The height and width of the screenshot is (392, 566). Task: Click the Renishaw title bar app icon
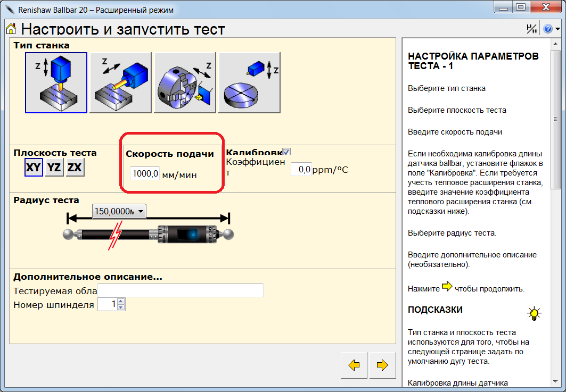10,9
